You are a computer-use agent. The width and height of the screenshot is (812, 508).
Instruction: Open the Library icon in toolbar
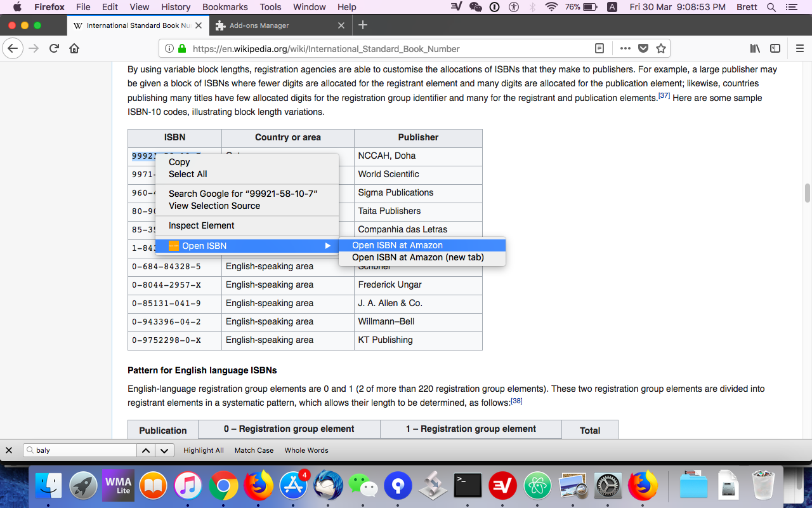[x=755, y=48]
